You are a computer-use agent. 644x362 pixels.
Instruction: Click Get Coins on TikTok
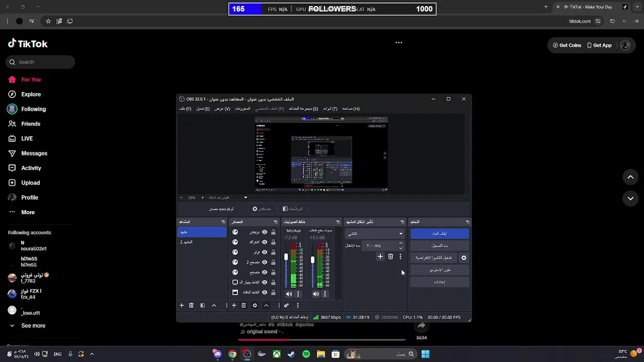pos(567,45)
